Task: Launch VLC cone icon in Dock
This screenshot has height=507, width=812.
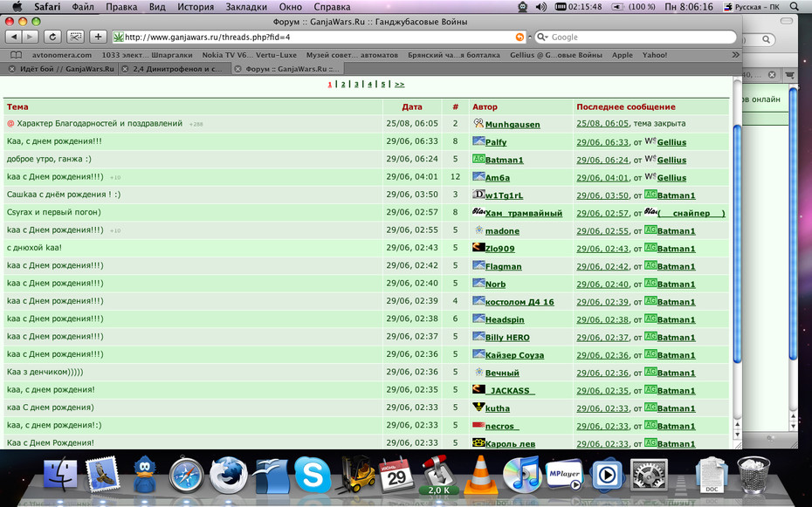Action: (x=480, y=475)
